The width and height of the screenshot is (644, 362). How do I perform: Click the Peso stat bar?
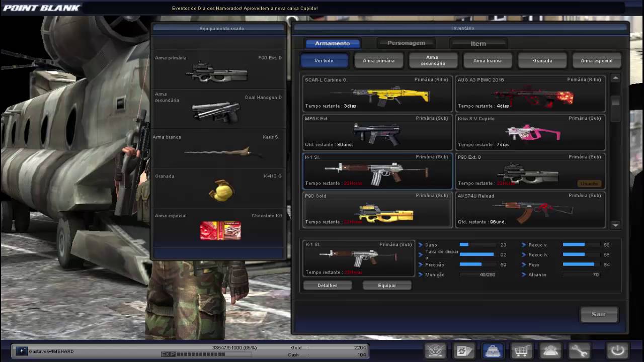click(x=581, y=264)
